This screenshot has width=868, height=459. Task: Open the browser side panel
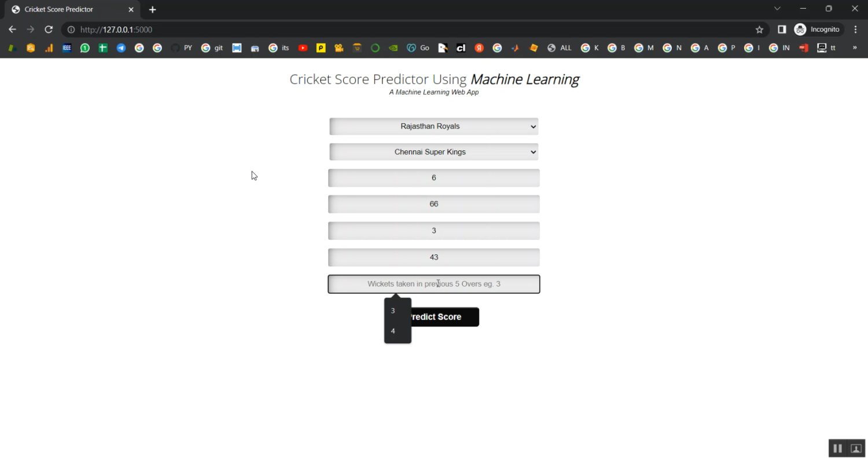tap(782, 29)
